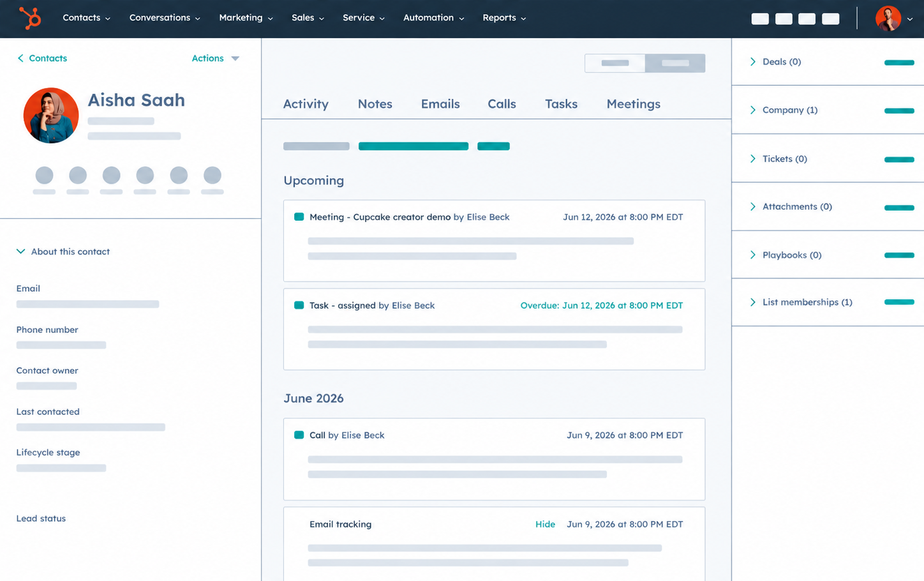Click the Meeting - Cupcake creator demo title
The image size is (924, 581).
point(380,217)
